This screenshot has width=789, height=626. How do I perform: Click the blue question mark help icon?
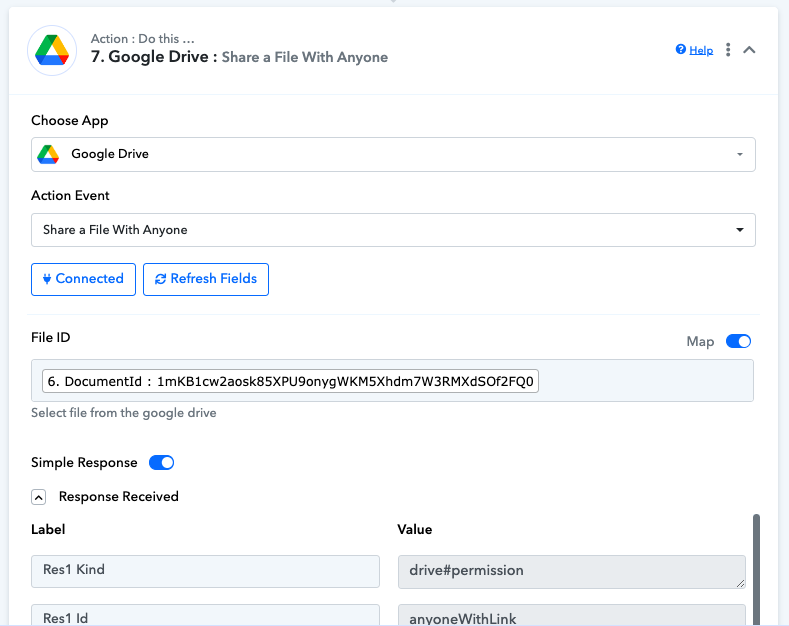[x=680, y=49]
